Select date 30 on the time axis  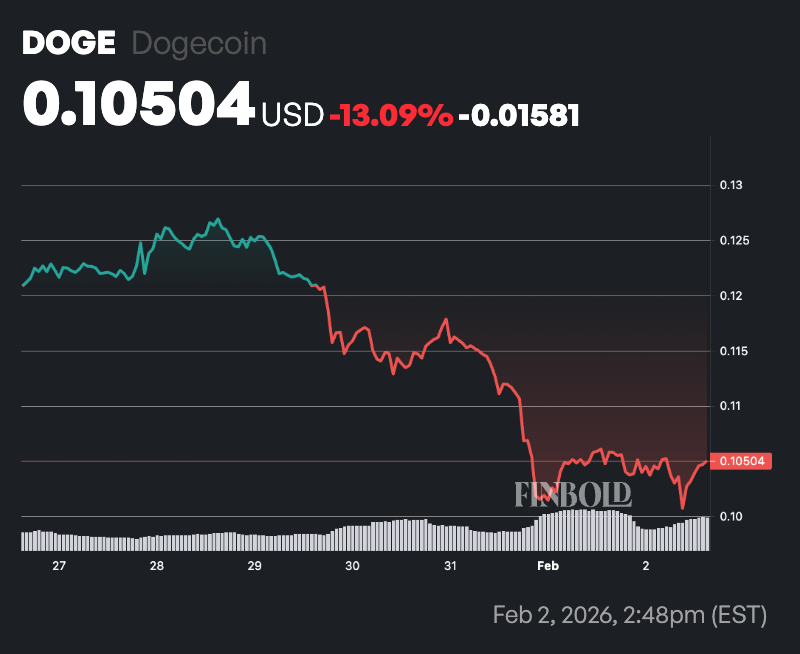[x=352, y=566]
